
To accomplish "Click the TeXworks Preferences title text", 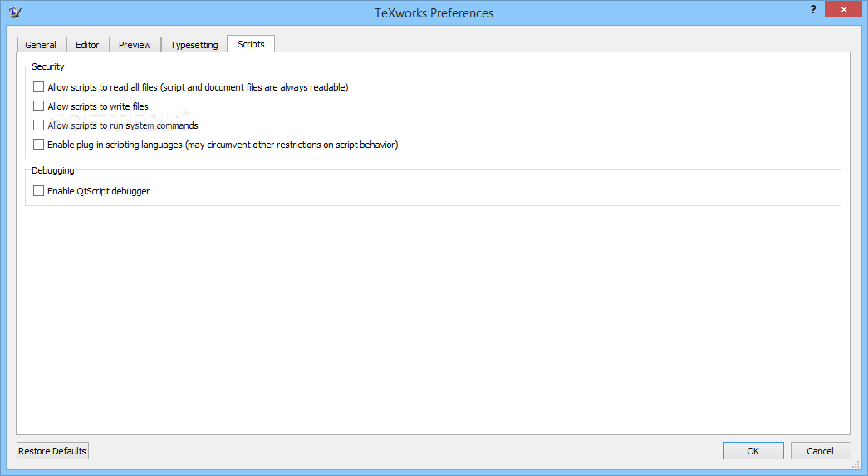I will (x=434, y=13).
